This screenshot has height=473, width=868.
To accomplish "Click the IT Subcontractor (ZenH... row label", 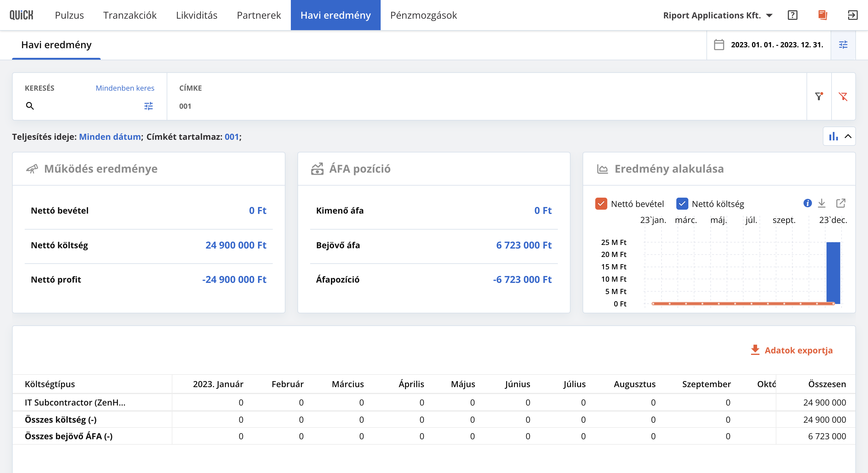I will pos(75,402).
